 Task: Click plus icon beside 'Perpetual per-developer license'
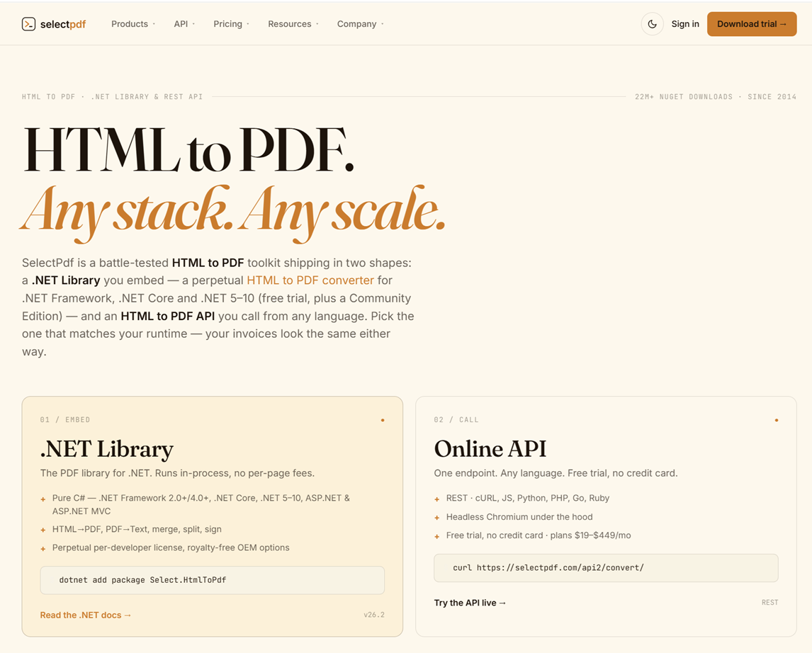click(x=43, y=548)
